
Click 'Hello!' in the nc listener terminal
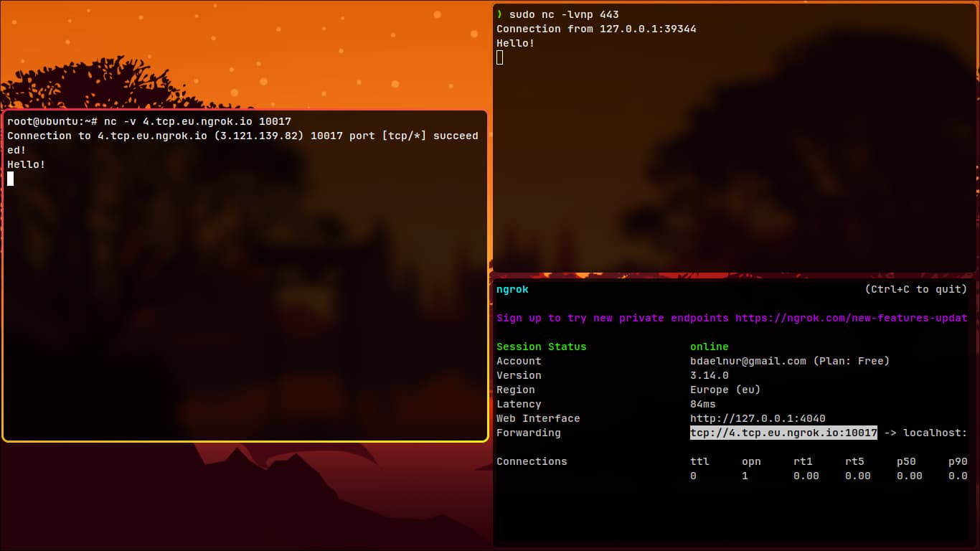[515, 43]
